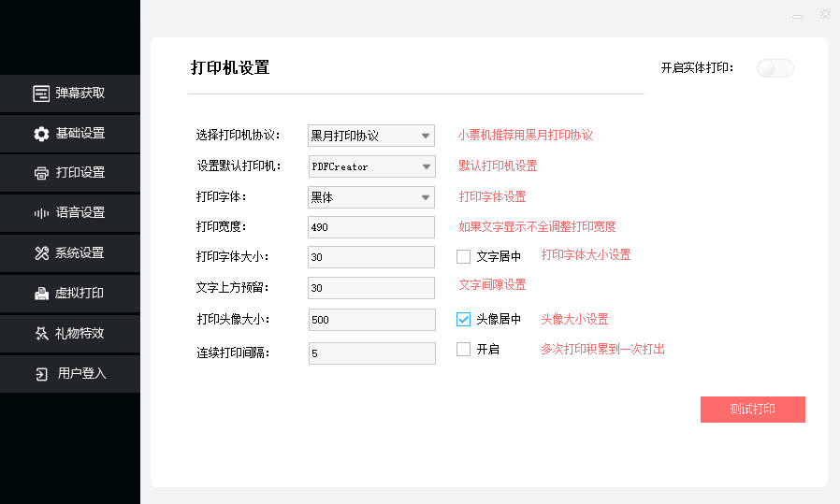Focus the 打印头像大小 input field
Image resolution: width=840 pixels, height=504 pixels.
point(371,320)
